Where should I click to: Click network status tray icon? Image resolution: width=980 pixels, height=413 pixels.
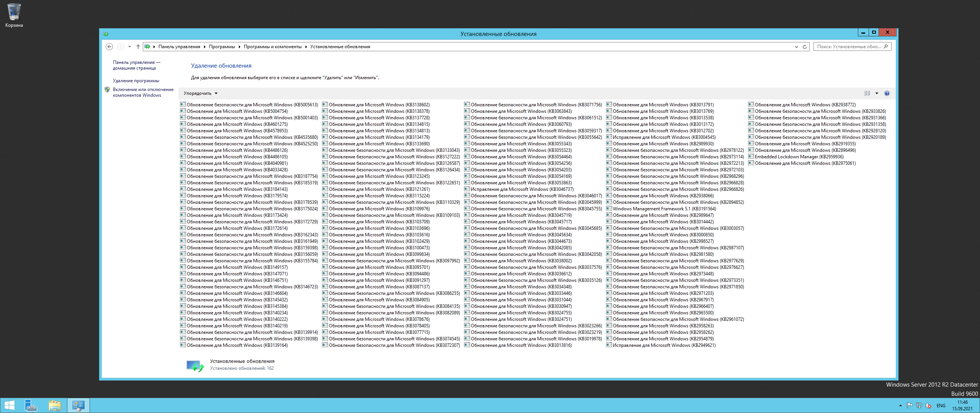tap(919, 405)
